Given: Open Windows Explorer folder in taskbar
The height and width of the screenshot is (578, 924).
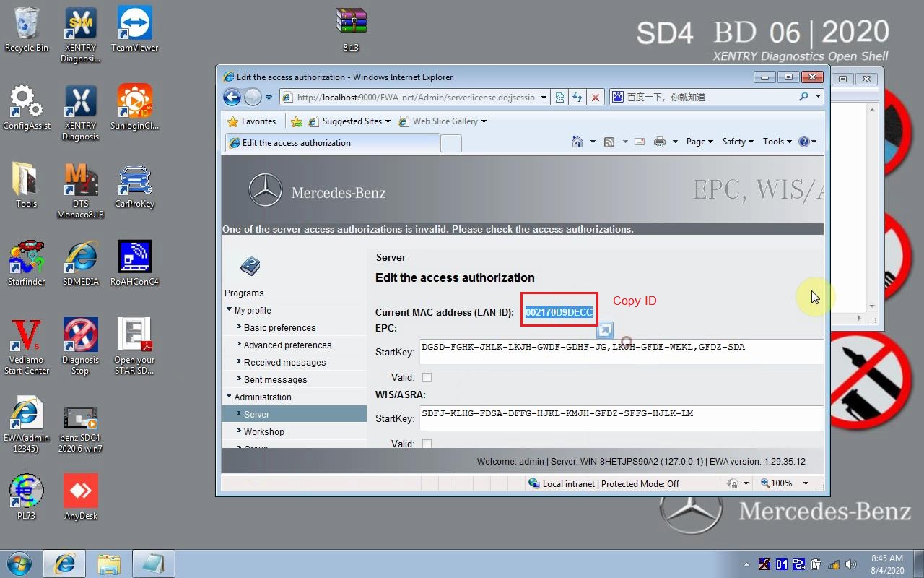Looking at the screenshot, I should 109,564.
